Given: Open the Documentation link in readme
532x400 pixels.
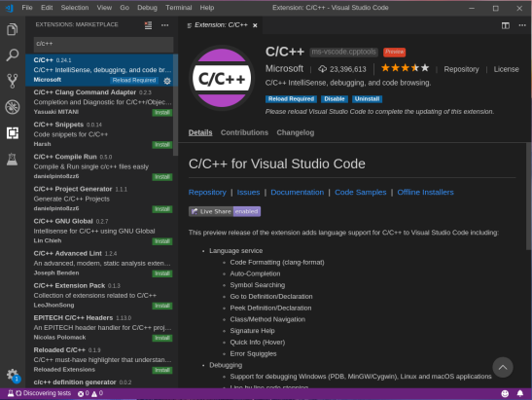Looking at the screenshot, I should [298, 192].
